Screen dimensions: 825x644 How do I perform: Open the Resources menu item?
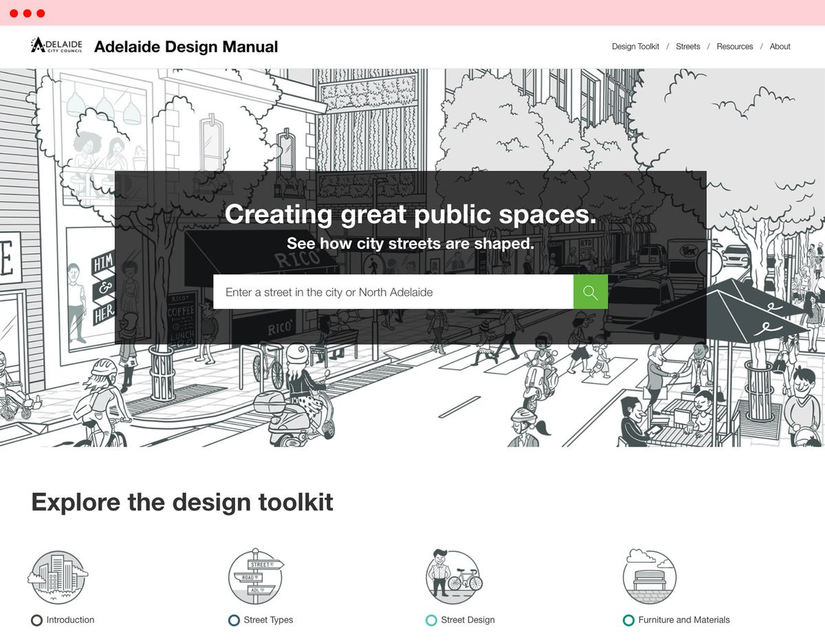735,47
